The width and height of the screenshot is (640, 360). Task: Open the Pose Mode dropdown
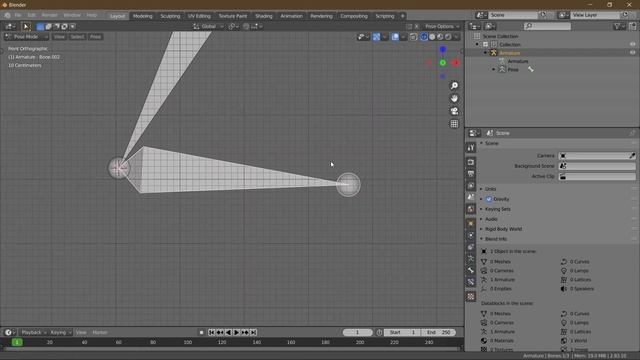tap(26, 37)
